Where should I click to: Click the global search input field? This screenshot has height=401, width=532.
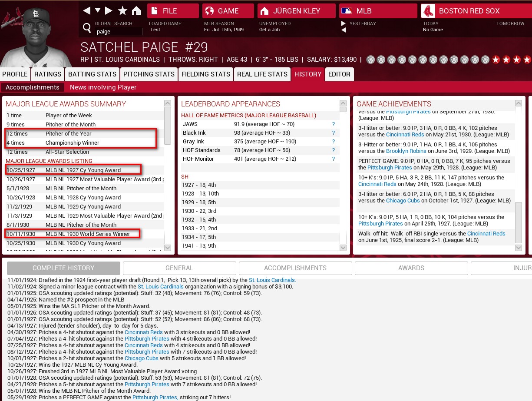coord(119,31)
